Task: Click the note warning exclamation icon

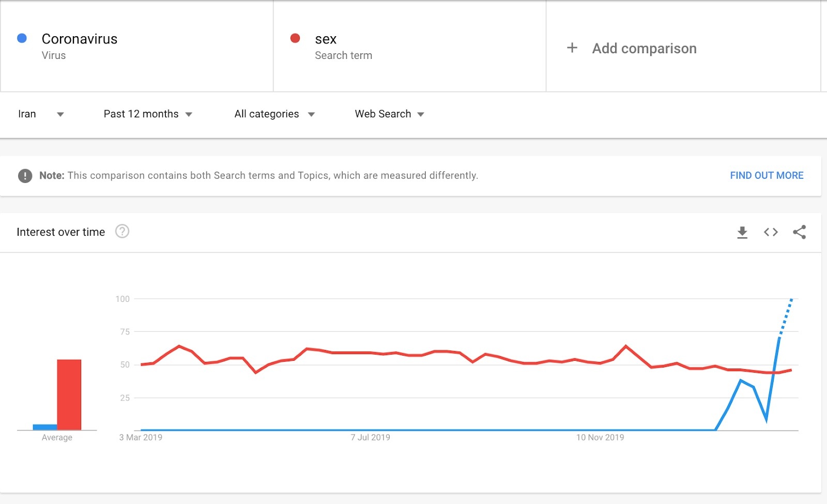Action: pos(25,176)
